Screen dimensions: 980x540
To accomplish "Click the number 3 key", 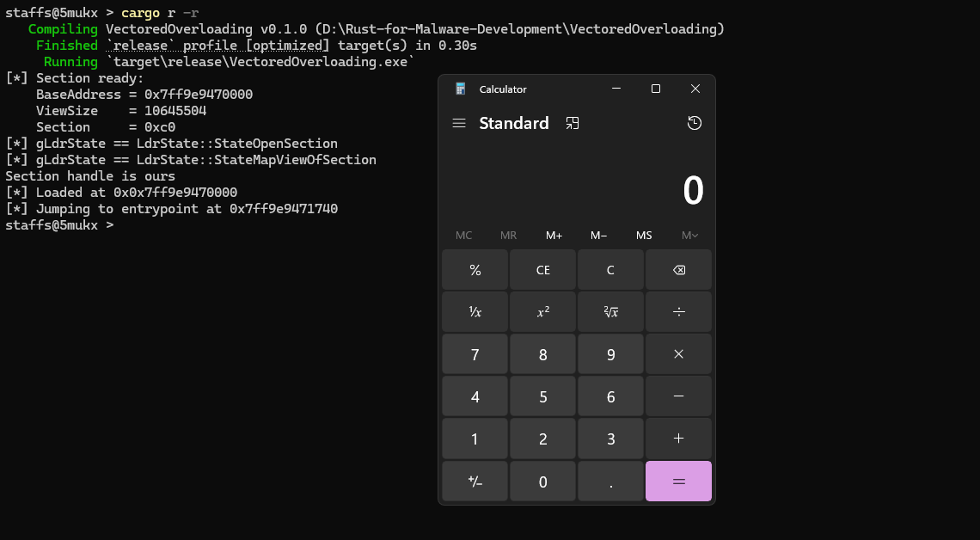I will pyautogui.click(x=610, y=439).
